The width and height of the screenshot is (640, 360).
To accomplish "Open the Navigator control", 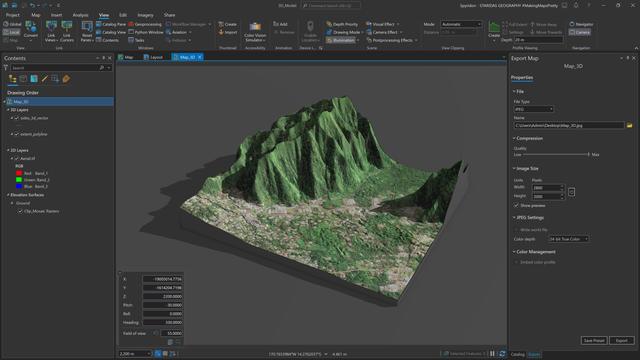I will [581, 24].
